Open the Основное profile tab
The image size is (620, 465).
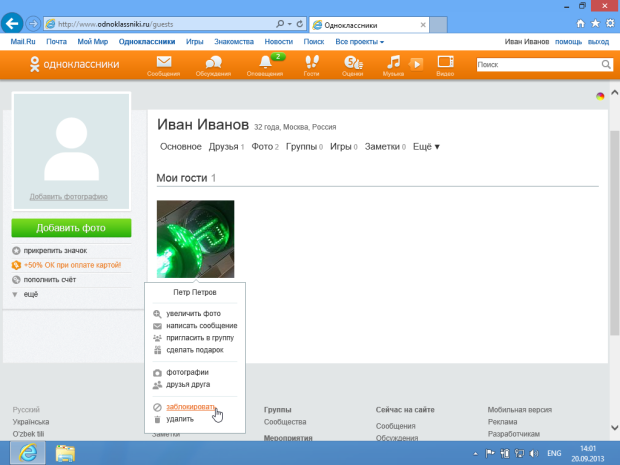coord(181,147)
